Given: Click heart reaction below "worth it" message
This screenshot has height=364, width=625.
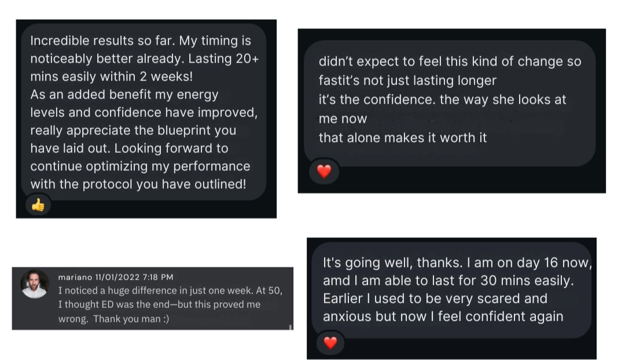Looking at the screenshot, I should [324, 171].
